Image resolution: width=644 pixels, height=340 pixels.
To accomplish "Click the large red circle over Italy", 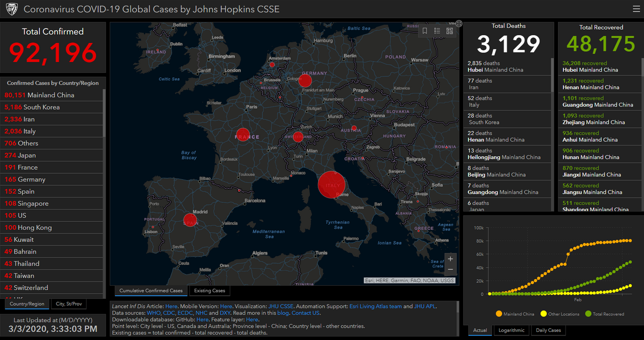I will [x=331, y=185].
